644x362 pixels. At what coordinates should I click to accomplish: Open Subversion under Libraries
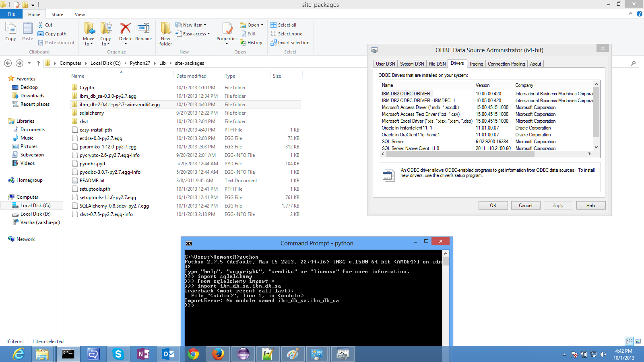32,155
